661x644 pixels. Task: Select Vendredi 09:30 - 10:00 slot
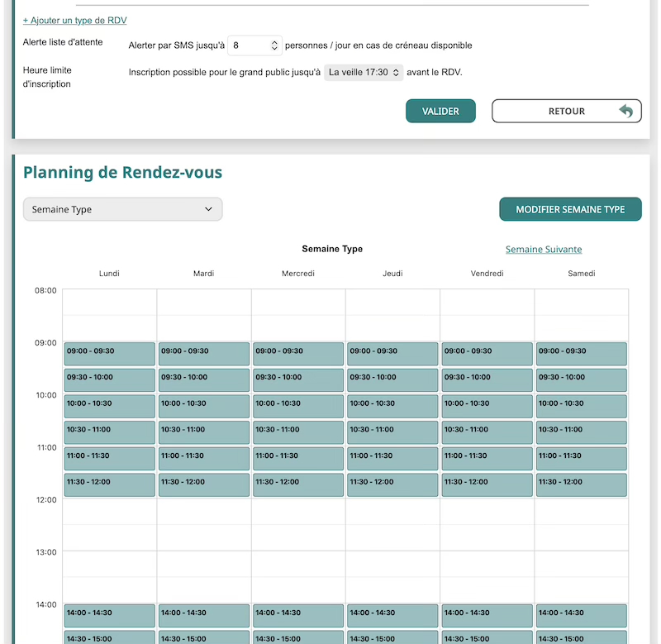[x=487, y=380]
